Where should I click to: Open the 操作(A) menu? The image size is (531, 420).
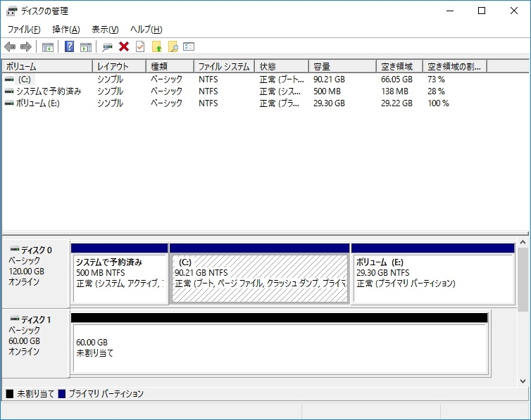[x=66, y=30]
